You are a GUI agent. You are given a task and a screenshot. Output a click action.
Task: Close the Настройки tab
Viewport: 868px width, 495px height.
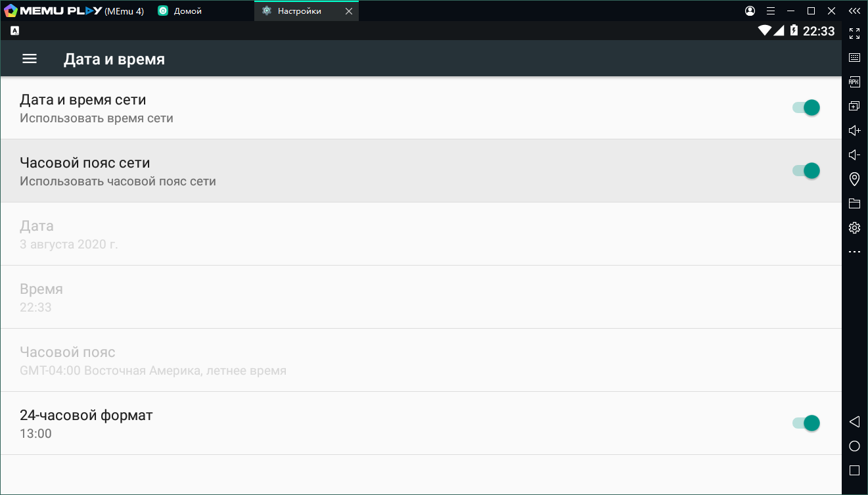(348, 11)
